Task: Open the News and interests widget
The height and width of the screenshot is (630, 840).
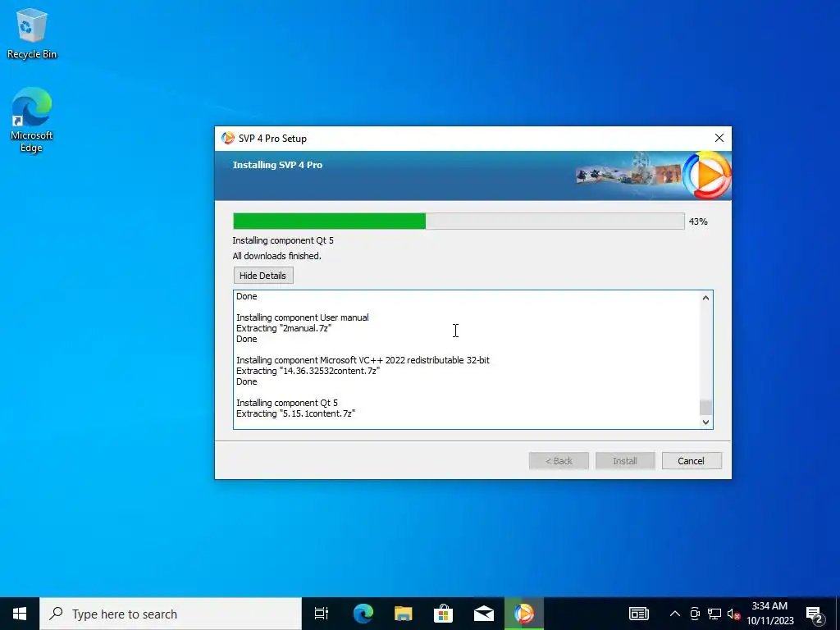Action: click(x=638, y=614)
